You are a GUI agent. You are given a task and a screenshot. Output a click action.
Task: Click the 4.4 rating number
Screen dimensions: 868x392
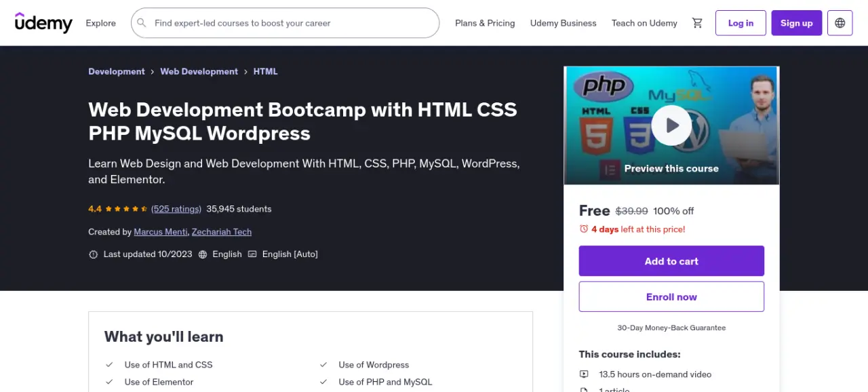coord(95,209)
